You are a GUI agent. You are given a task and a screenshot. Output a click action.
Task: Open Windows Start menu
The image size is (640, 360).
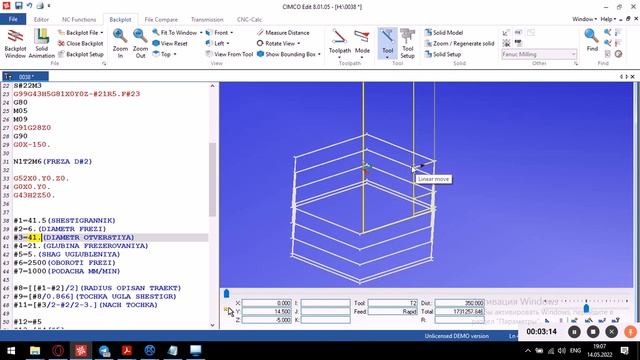point(11,351)
